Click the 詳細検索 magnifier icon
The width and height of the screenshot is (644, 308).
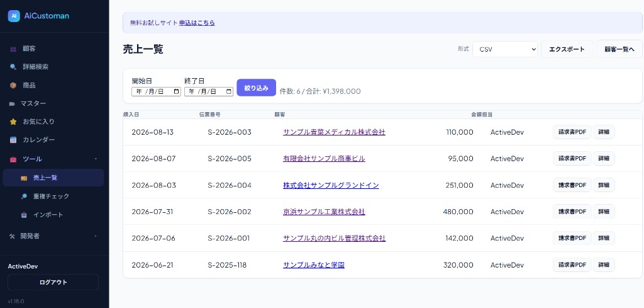[13, 67]
